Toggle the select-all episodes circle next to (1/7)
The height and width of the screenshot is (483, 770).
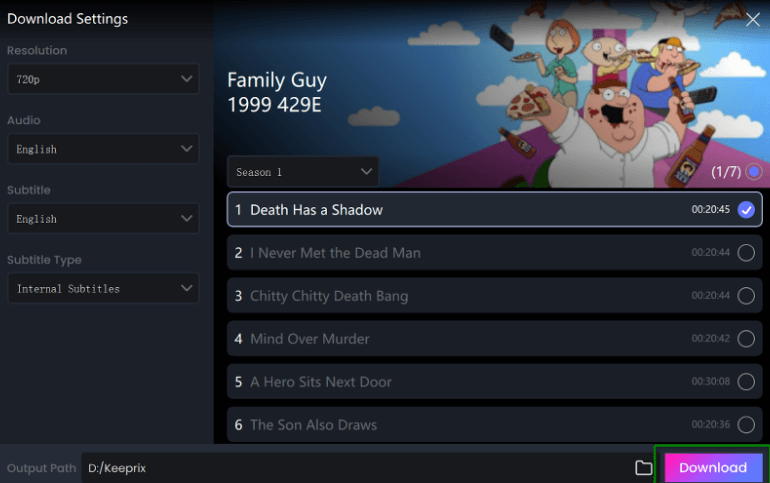[753, 172]
